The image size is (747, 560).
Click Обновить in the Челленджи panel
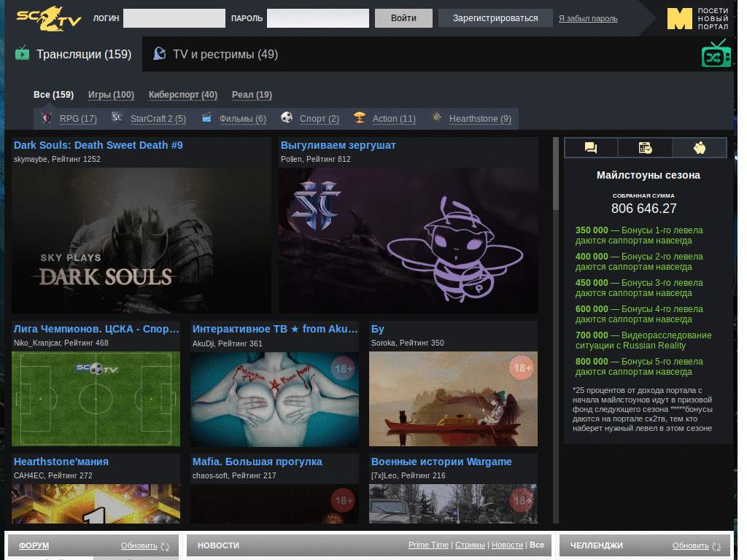pos(690,545)
